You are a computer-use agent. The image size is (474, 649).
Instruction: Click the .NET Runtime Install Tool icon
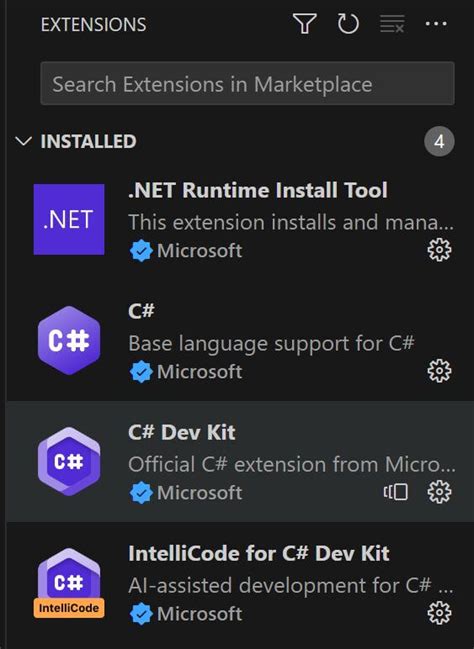(69, 219)
